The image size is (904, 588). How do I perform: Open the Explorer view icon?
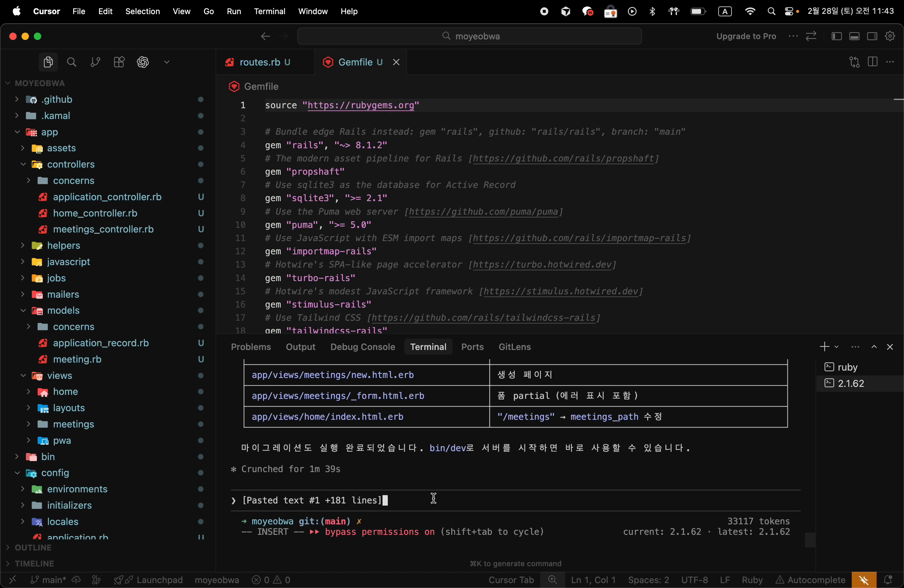coord(48,62)
